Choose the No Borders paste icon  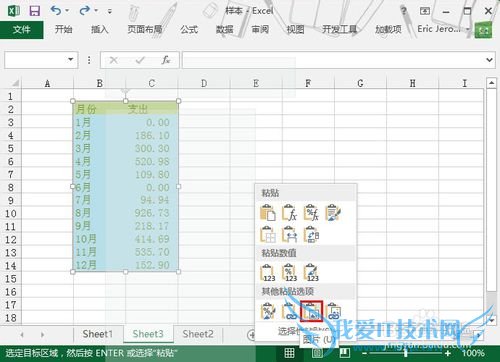(268, 234)
